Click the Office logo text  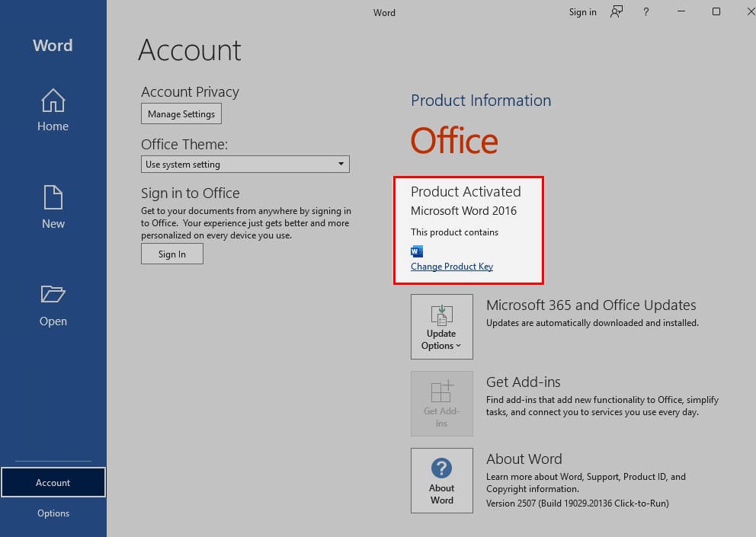(454, 140)
